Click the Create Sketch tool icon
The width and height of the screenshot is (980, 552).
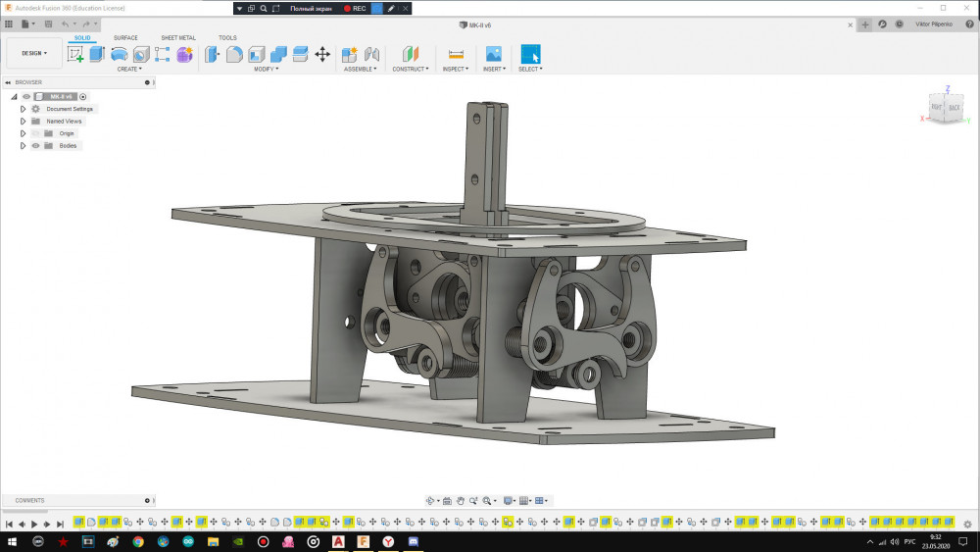(x=75, y=55)
